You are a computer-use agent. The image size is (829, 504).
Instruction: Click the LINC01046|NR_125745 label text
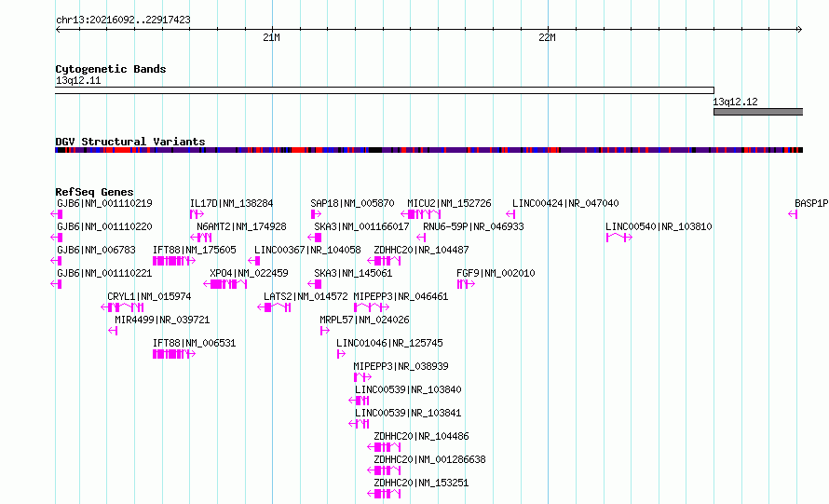(389, 343)
